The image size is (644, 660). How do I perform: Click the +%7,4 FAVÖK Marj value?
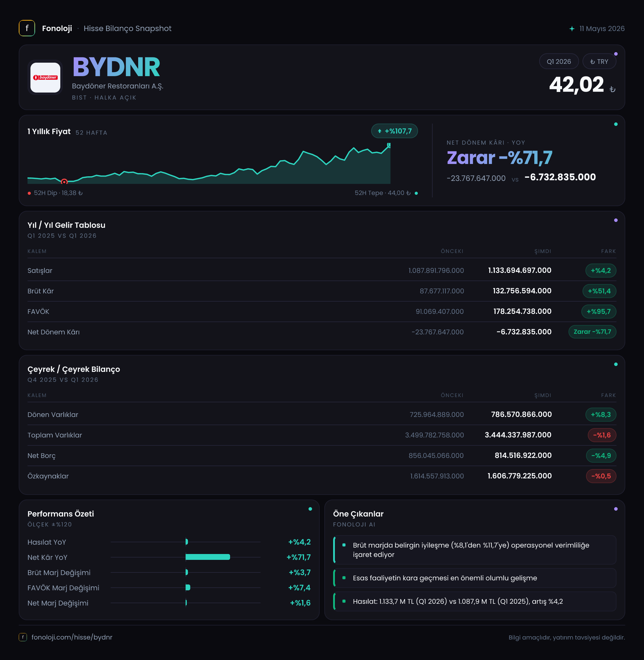pos(299,588)
